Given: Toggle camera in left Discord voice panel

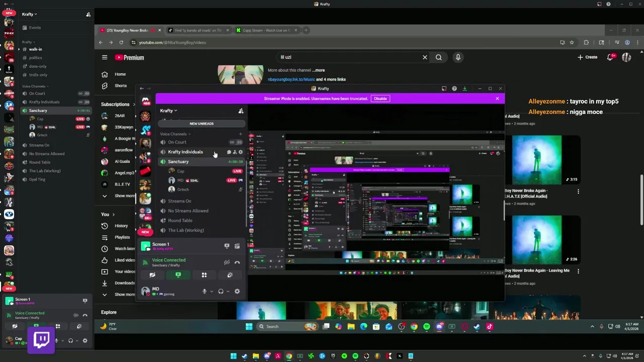Looking at the screenshot, I should tap(15, 326).
